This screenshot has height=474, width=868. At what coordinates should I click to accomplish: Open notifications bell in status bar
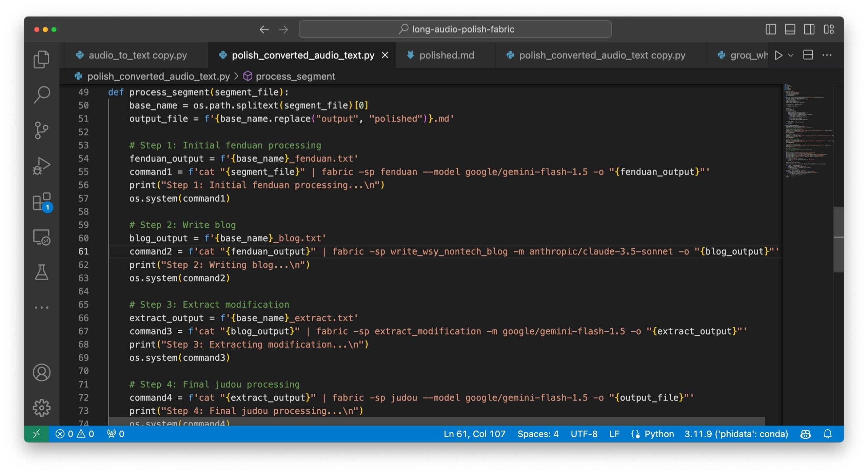(828, 434)
